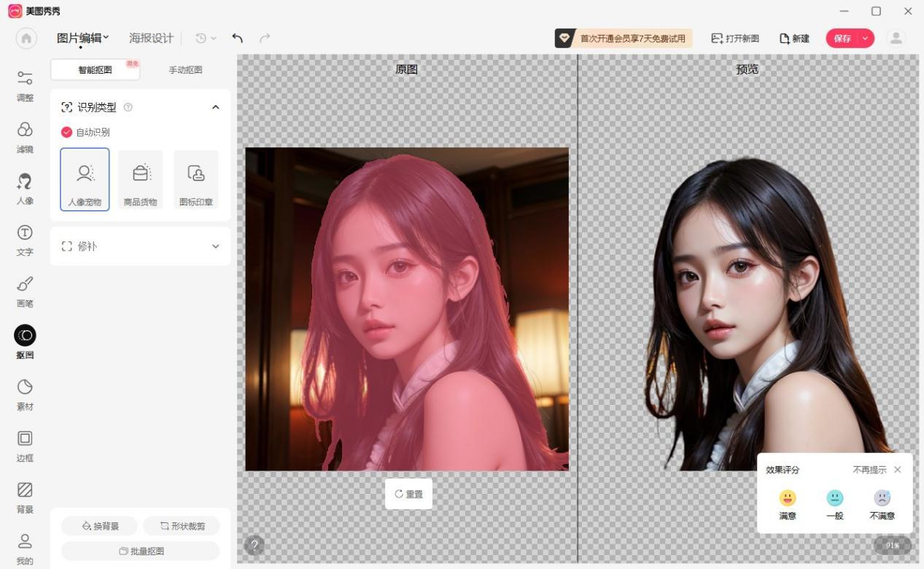Click the 批量抠图 batch cutout button
The image size is (924, 569).
140,551
